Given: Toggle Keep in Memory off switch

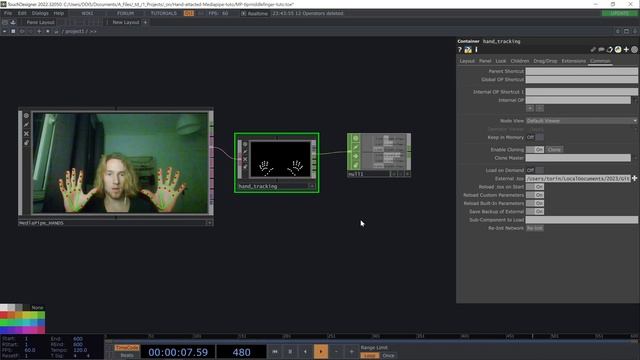Looking at the screenshot, I should click(x=535, y=137).
